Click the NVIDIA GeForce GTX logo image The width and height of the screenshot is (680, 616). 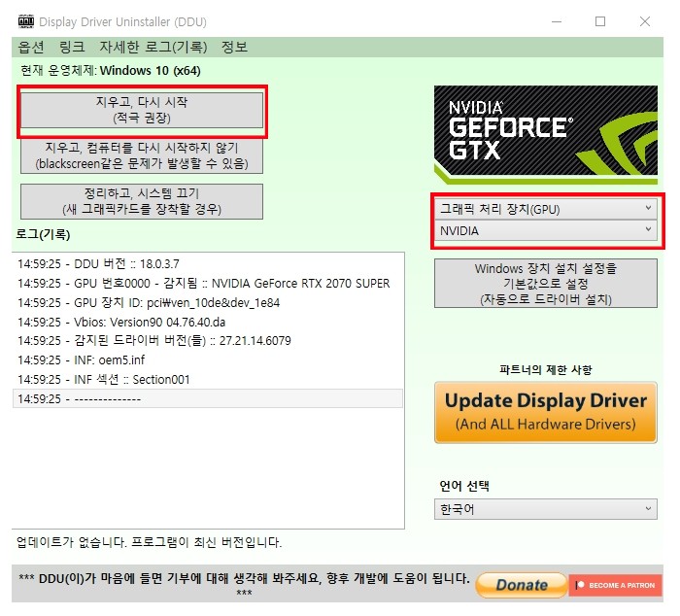[x=546, y=135]
